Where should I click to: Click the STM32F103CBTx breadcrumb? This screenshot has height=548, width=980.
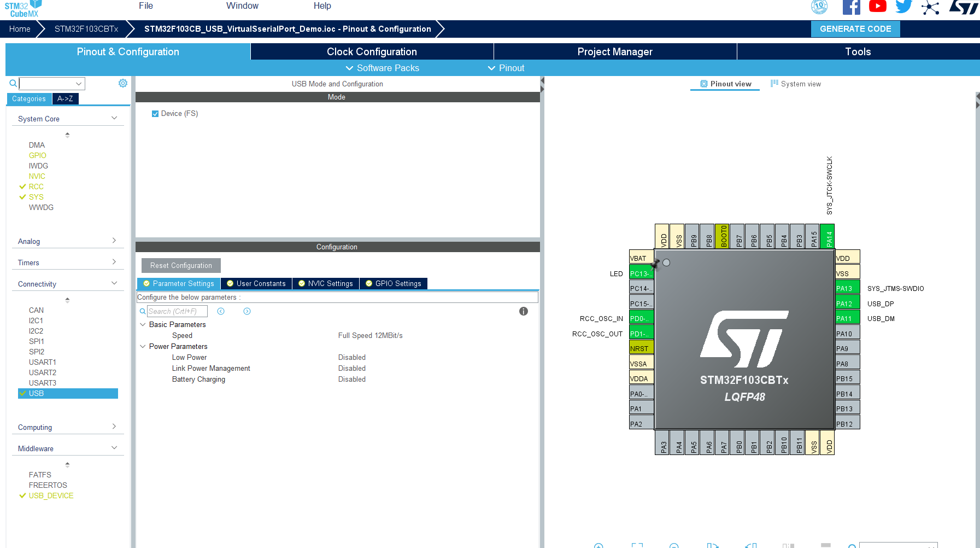86,29
